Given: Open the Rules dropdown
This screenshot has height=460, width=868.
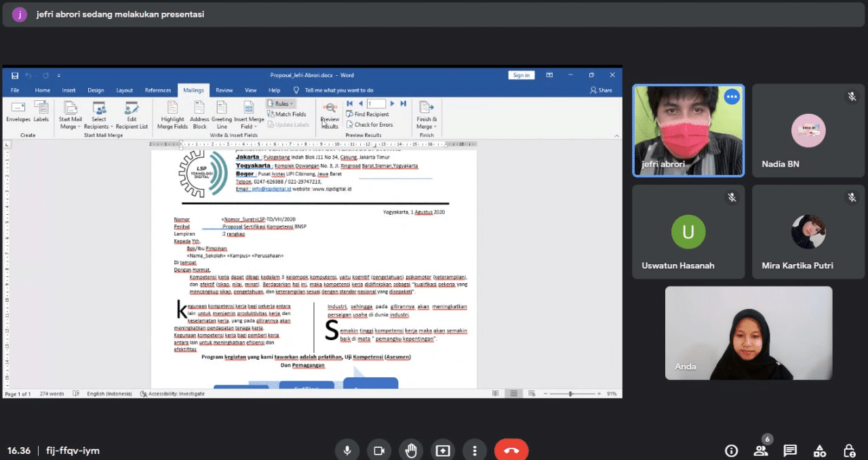Looking at the screenshot, I should point(281,104).
